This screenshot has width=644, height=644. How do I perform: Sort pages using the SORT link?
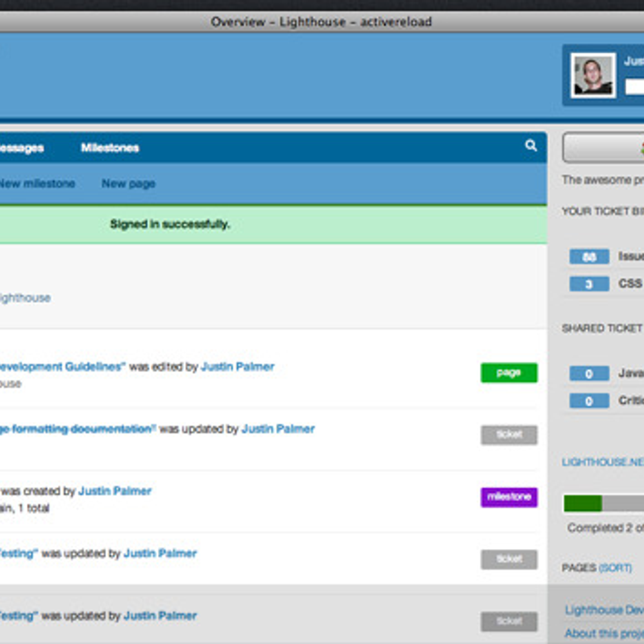615,568
